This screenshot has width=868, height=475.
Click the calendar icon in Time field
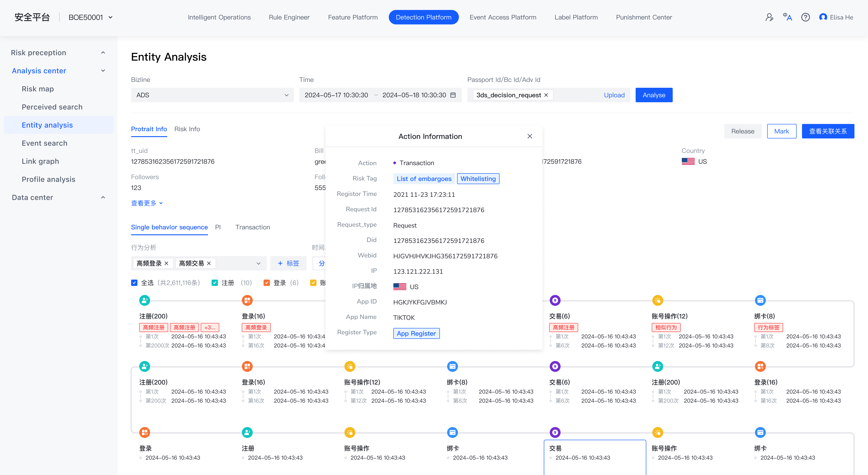(x=453, y=95)
